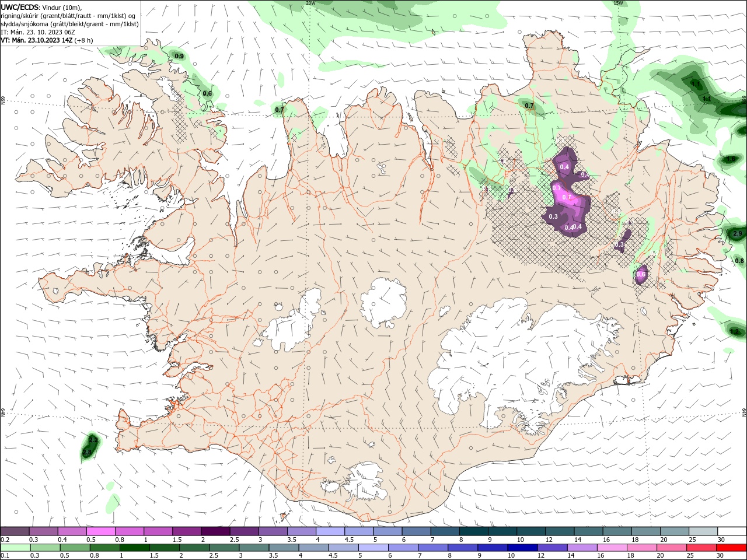Screen dimensions: 747x560
Task: Click the '64N' latitude label on the right edge
Action: pos(744,412)
